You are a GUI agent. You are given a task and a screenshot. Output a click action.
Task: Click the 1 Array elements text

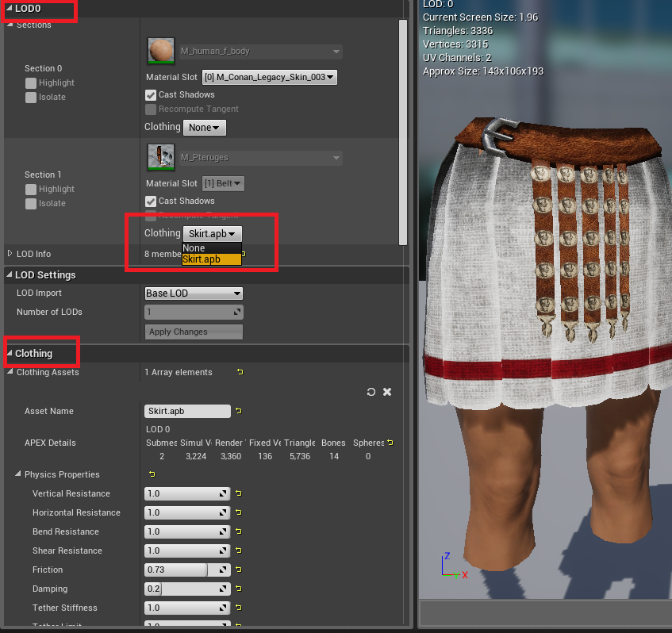179,372
